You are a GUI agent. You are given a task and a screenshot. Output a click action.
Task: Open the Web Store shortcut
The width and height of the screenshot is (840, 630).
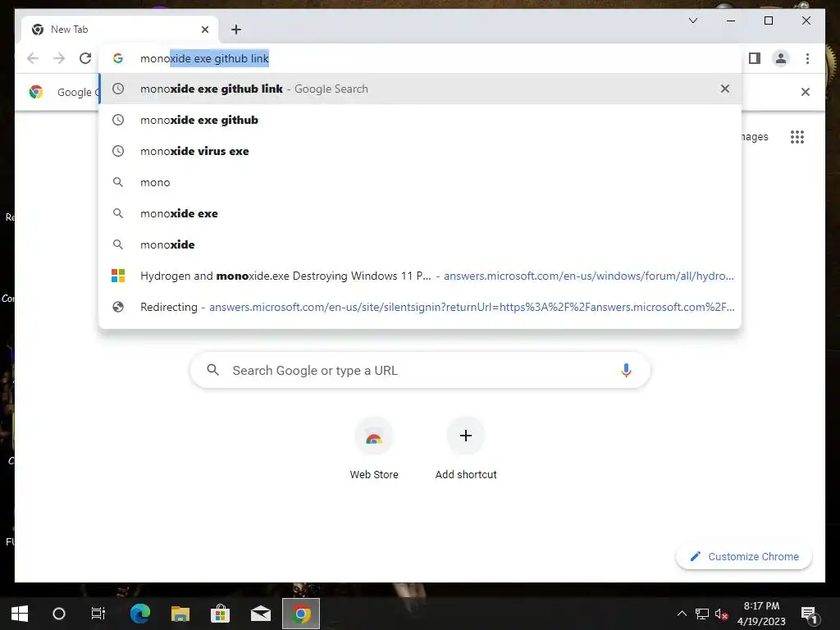(x=374, y=449)
